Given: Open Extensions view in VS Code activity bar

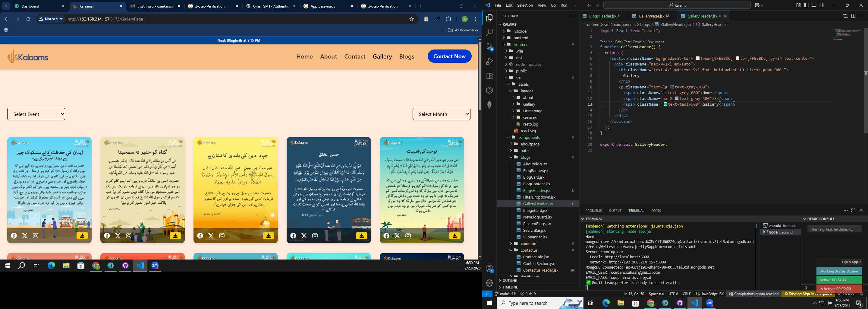Looking at the screenshot, I should tap(489, 76).
